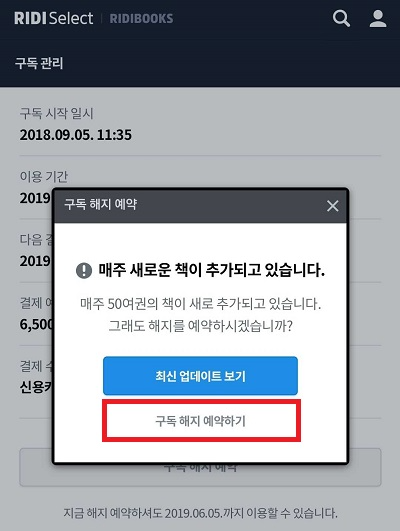Click the partially visible 6,500 payment amount
The height and width of the screenshot is (531, 400).
(x=36, y=324)
